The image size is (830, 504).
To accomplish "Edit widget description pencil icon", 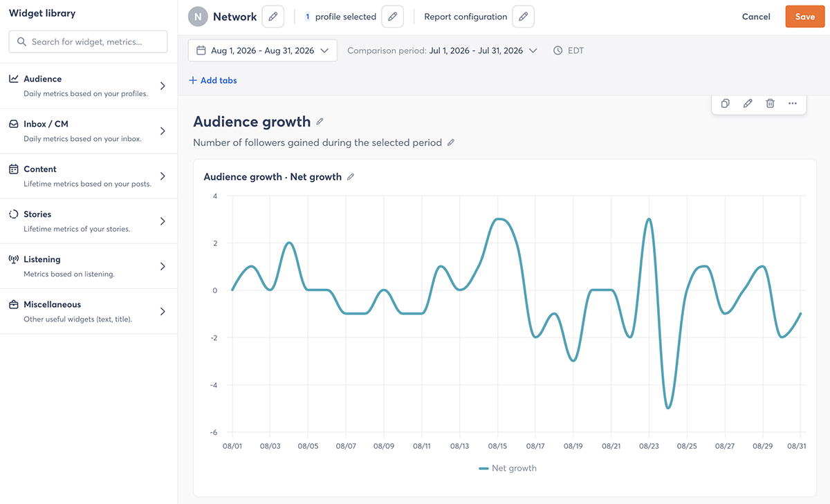I will point(451,142).
